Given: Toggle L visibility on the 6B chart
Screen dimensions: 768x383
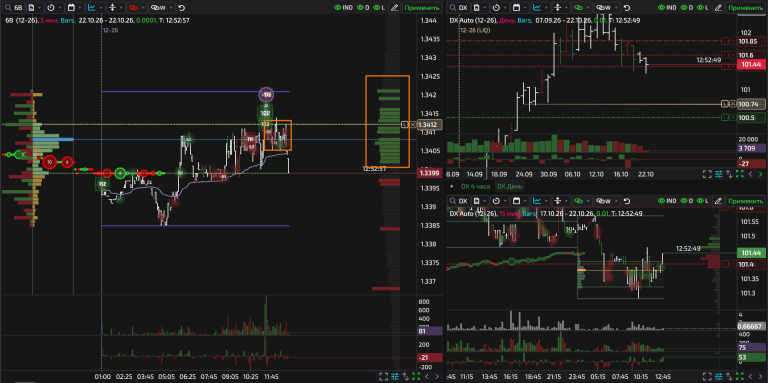Looking at the screenshot, I should tap(379, 8).
